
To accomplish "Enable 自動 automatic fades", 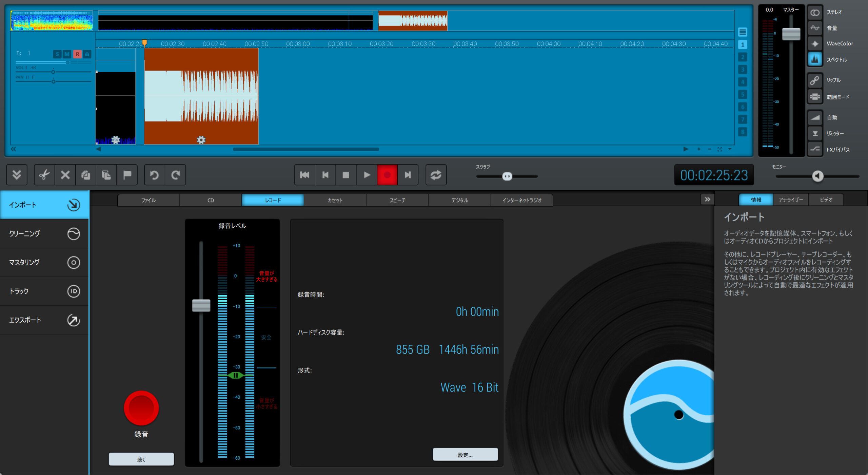I will coord(815,117).
